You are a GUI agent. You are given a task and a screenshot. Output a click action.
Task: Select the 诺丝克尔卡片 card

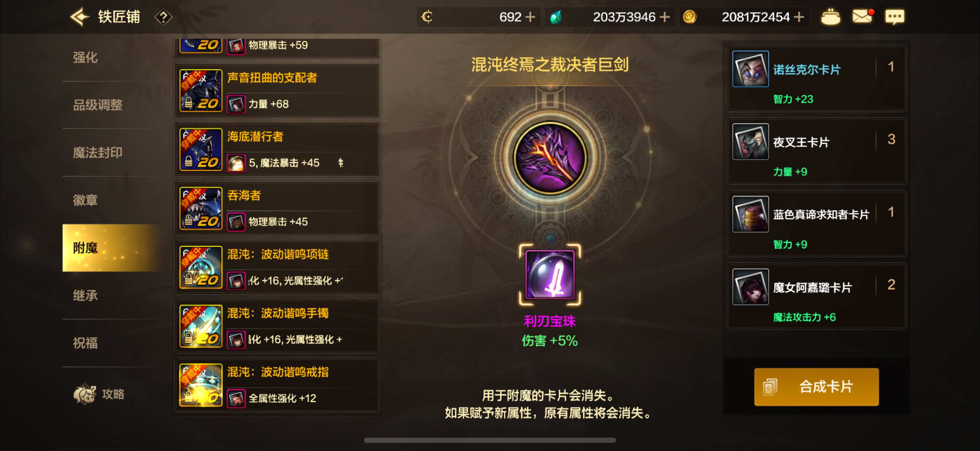tap(816, 79)
